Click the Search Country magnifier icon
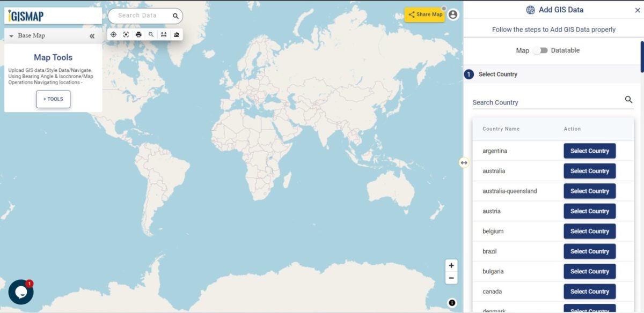 click(628, 99)
